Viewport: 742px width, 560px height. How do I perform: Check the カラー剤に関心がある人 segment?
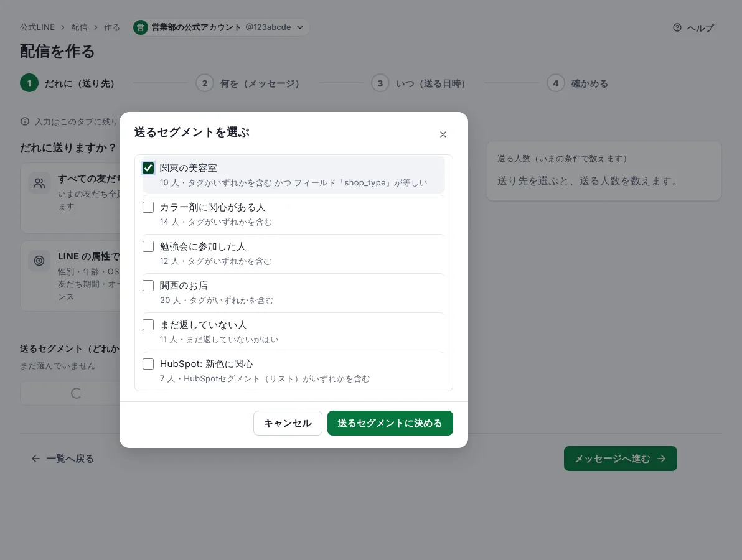tap(148, 207)
